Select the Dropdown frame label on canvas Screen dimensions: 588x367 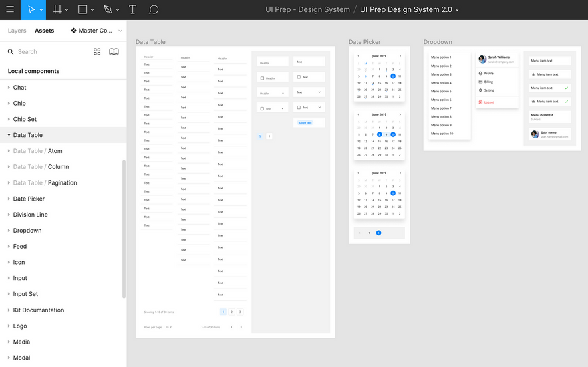click(438, 42)
